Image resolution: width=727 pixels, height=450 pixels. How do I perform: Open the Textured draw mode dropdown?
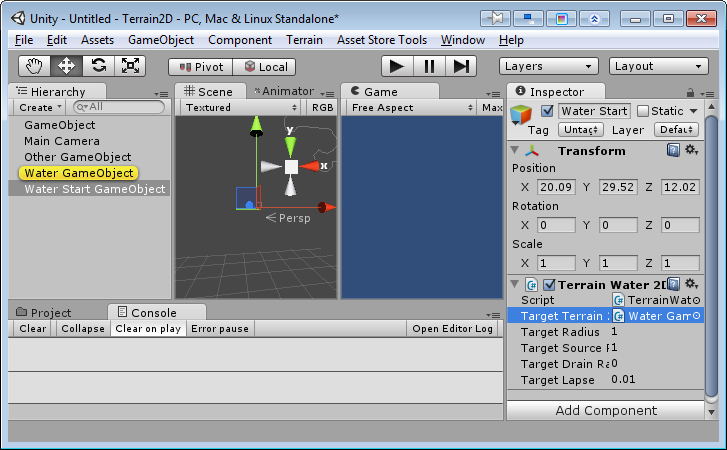[x=240, y=108]
